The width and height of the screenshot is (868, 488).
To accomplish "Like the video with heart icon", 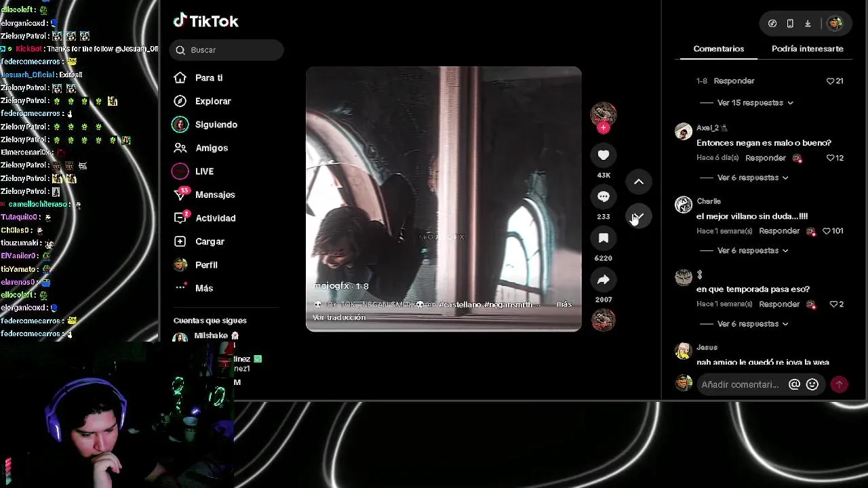I will [603, 155].
